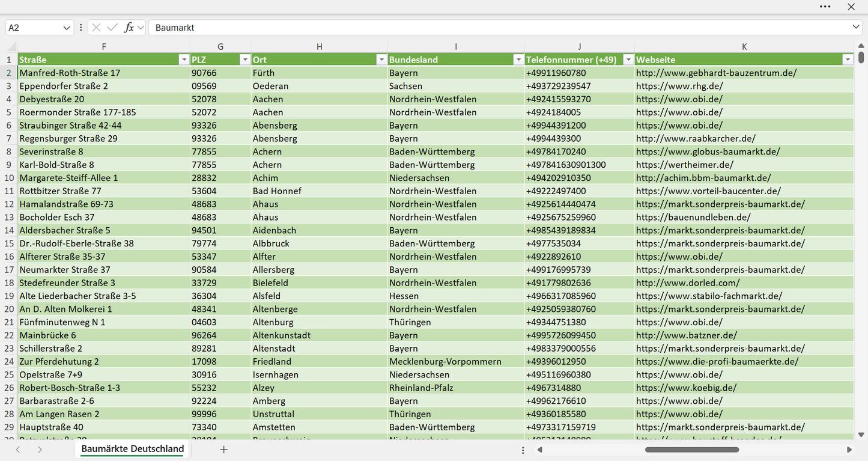The width and height of the screenshot is (868, 461).
Task: Open the Ort column filter dropdown
Action: (x=381, y=60)
